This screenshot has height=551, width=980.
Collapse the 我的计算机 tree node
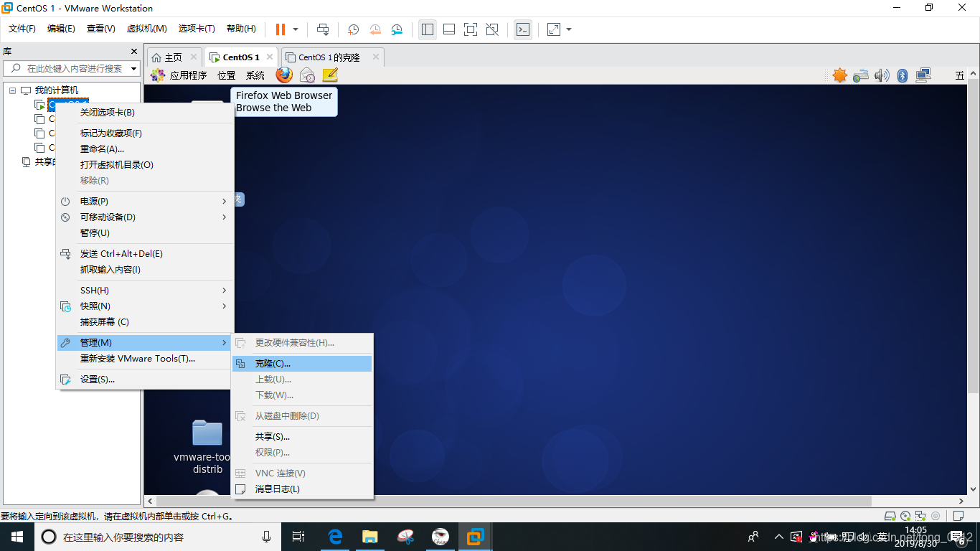[12, 90]
